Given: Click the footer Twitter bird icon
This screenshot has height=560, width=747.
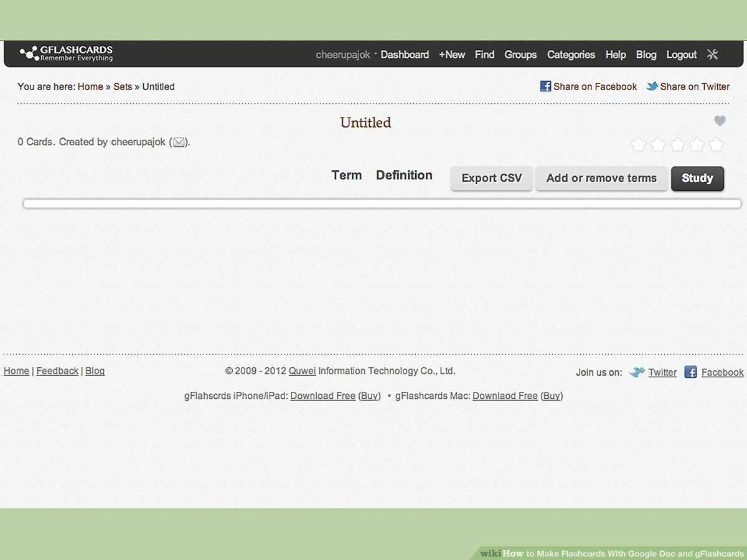Looking at the screenshot, I should point(636,372).
